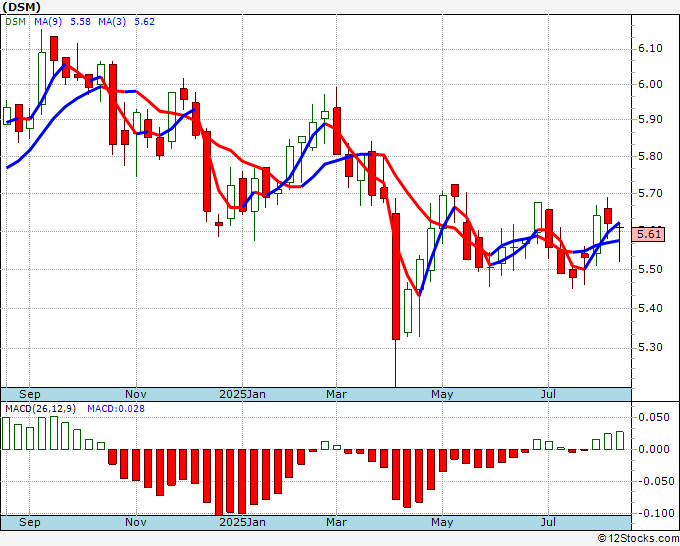Click the MA(9) legend label
This screenshot has height=546, width=680.
pyautogui.click(x=48, y=22)
